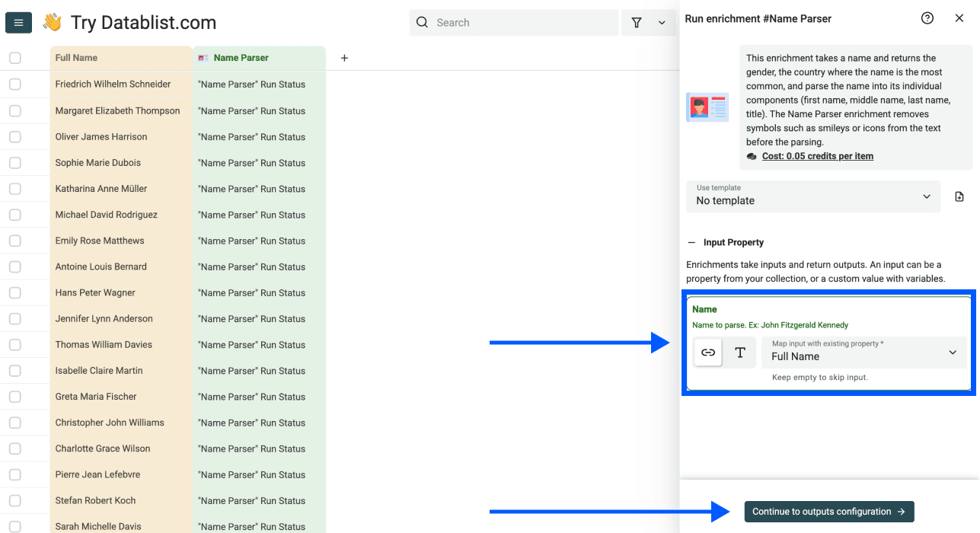
Task: Open the Full Name property mapping dropdown
Action: pyautogui.click(x=864, y=353)
